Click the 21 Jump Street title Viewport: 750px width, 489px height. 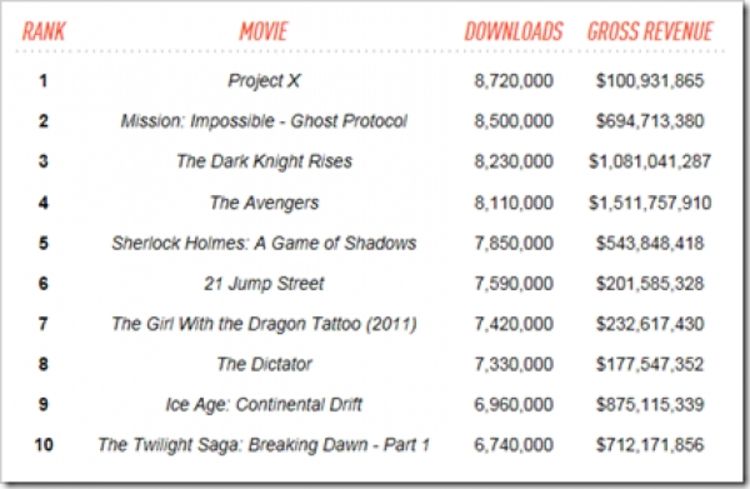click(x=264, y=284)
